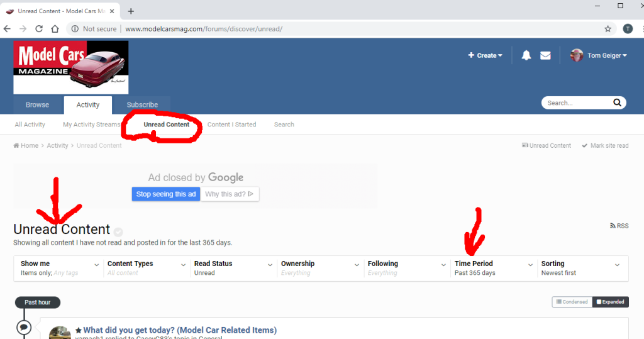Click the Model Cars Magazine logo
The height and width of the screenshot is (339, 644).
70,67
